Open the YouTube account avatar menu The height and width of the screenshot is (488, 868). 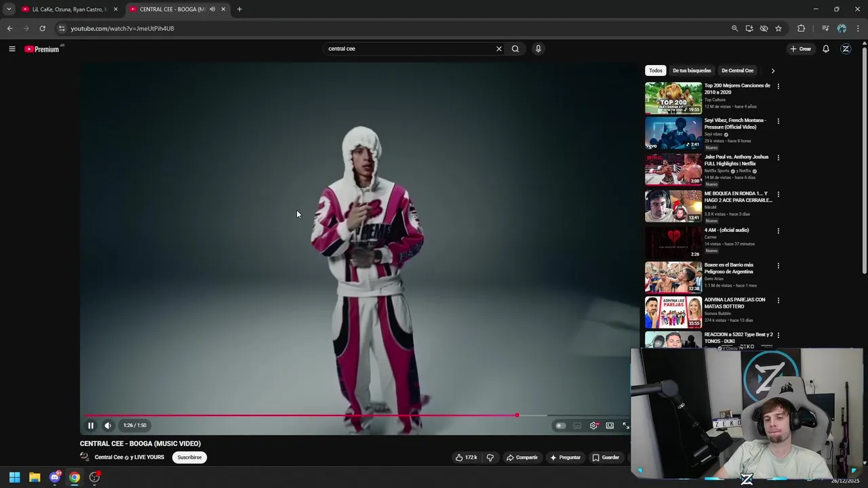coord(846,49)
